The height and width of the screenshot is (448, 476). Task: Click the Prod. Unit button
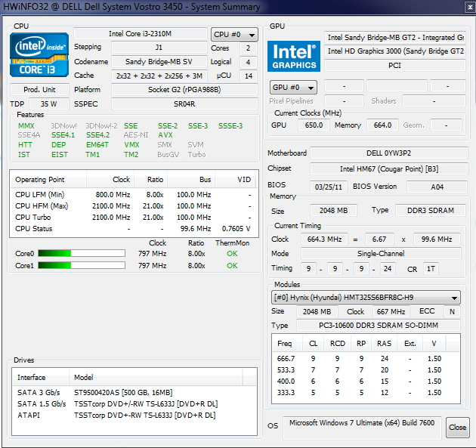pos(39,90)
